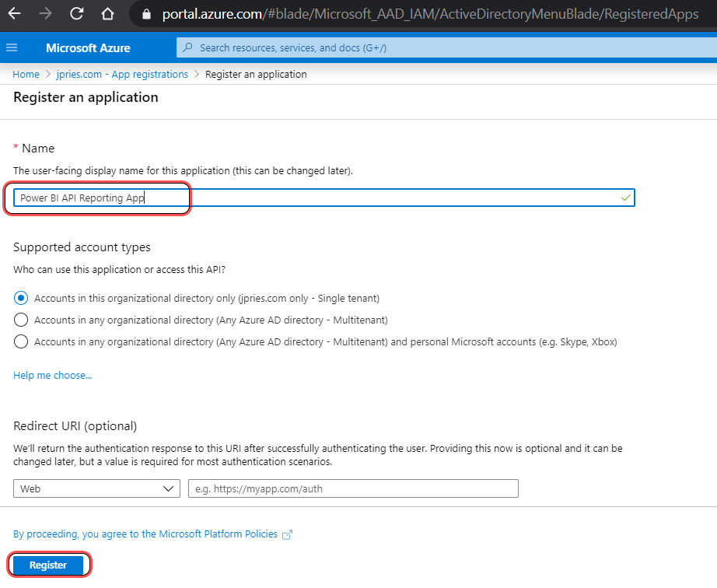Screen dimensions: 717x588
Task: Click the Home breadcrumb link
Action: (x=26, y=75)
